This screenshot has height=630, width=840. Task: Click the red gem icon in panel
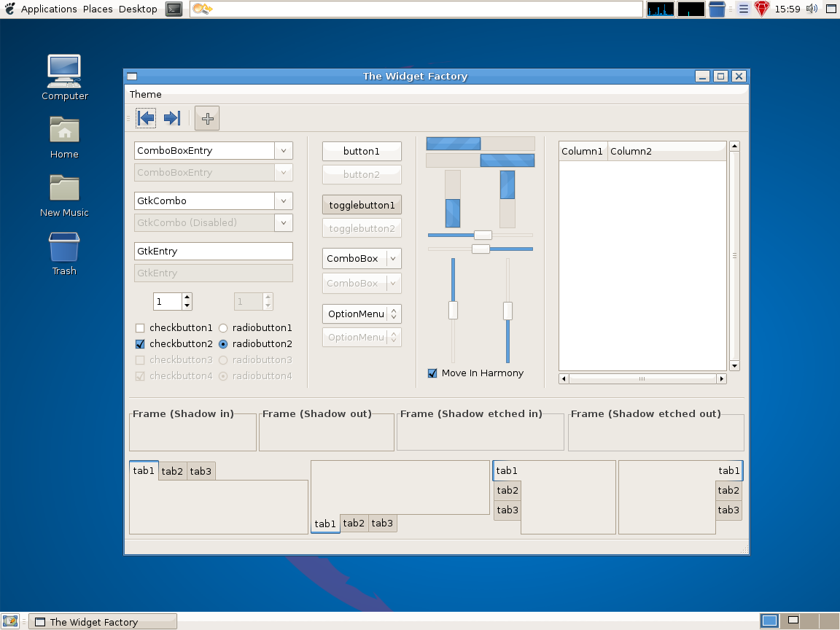762,9
